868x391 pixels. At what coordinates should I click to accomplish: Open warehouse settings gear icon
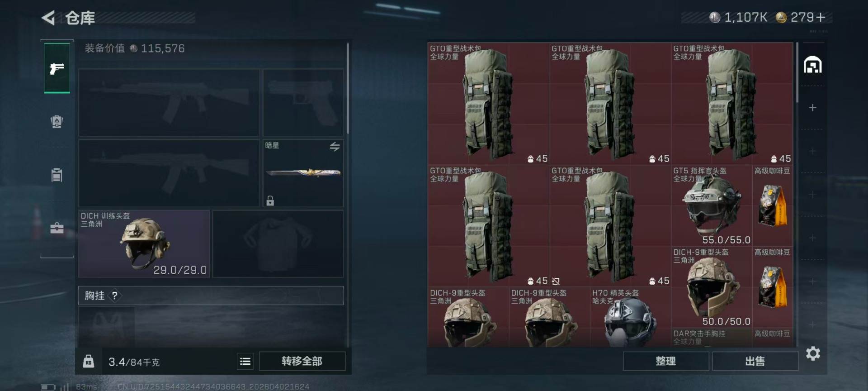[x=813, y=353]
